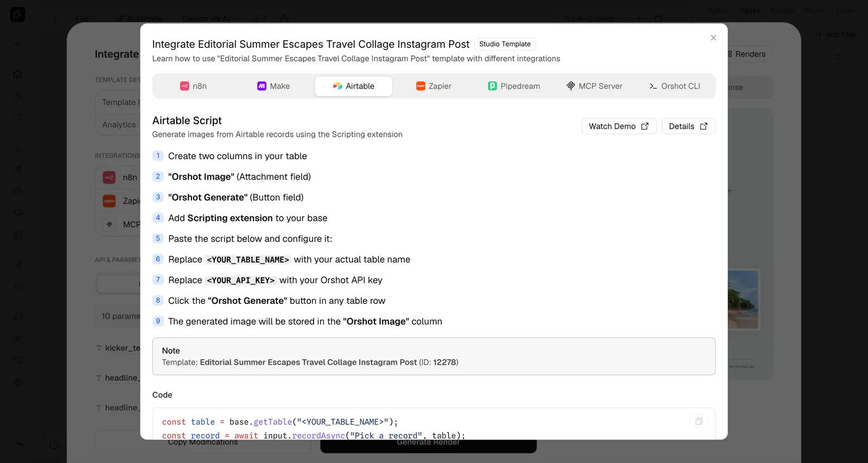Click the 'Learn how to use' subtitle text
The image size is (868, 463).
[x=356, y=59]
